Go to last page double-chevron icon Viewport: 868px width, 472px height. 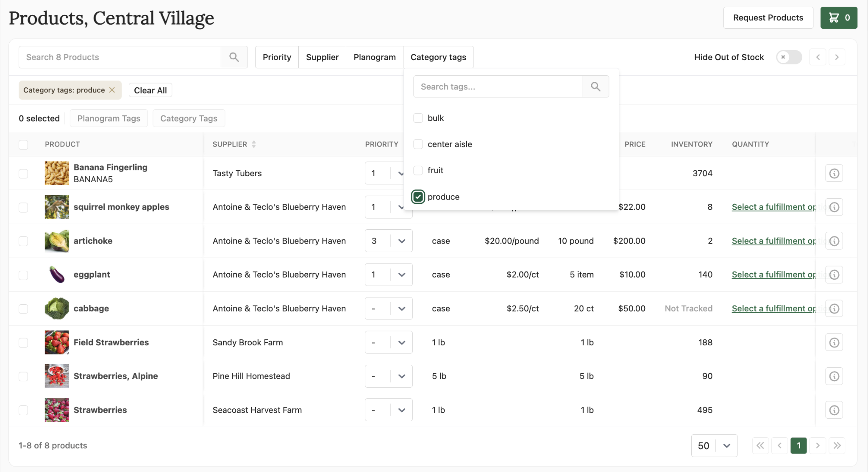[x=837, y=446]
